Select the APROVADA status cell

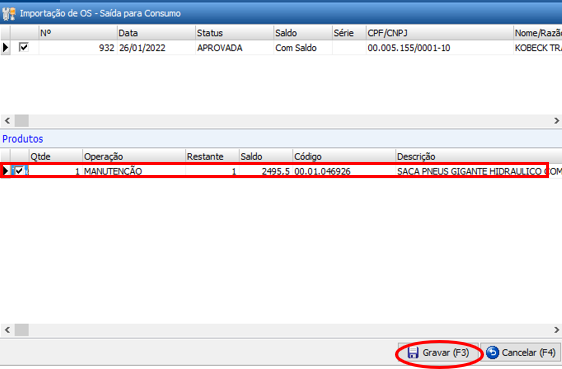coord(234,48)
